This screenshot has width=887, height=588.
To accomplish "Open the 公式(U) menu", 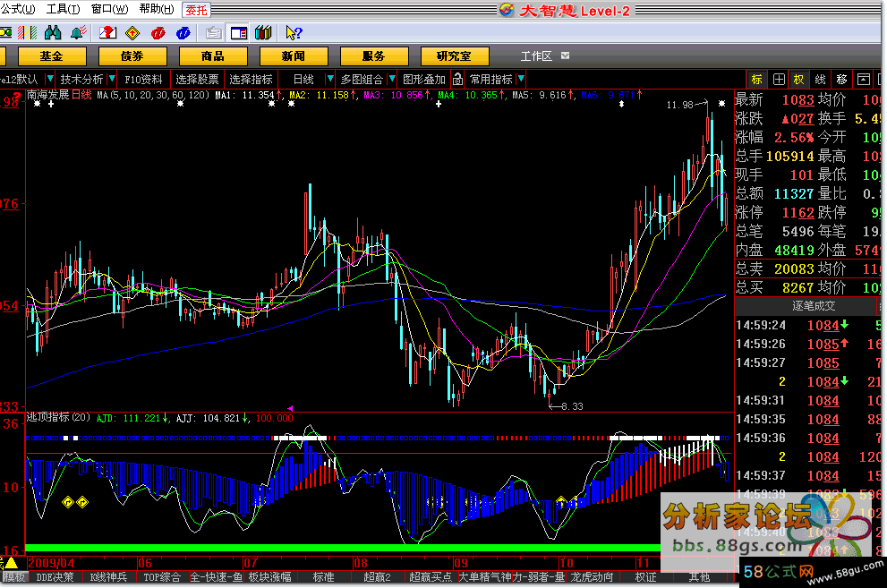I will coord(18,9).
